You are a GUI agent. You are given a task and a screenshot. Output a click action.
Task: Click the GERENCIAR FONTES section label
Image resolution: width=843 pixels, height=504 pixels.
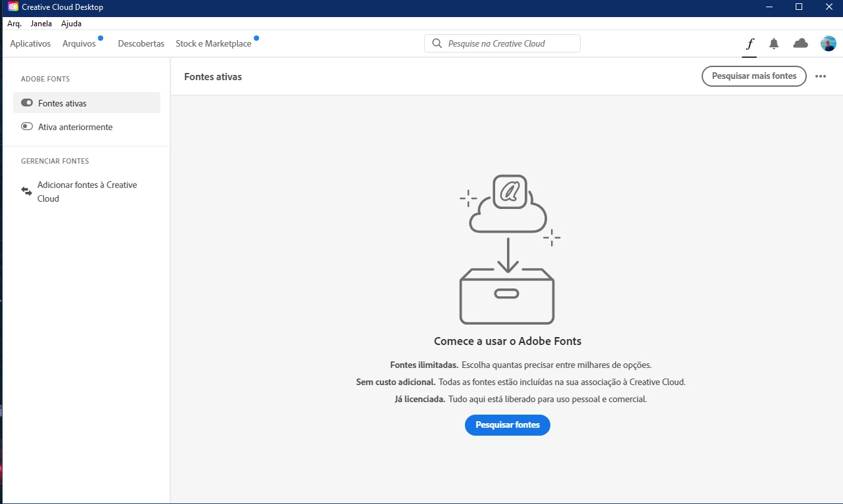coord(55,161)
